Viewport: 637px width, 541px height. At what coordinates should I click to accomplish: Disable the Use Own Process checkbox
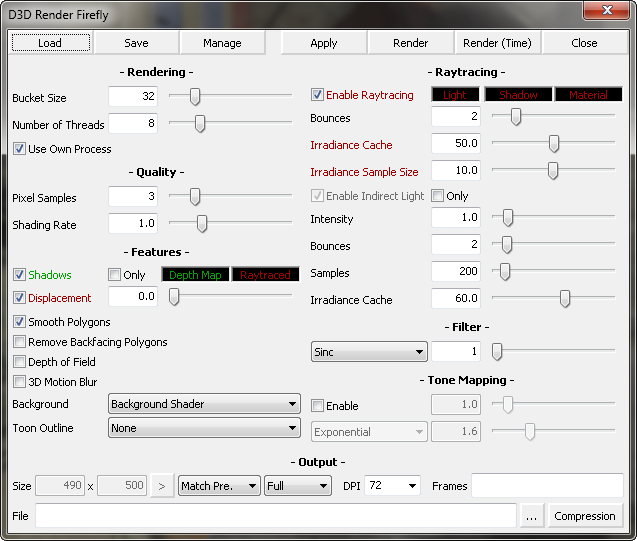[x=19, y=149]
